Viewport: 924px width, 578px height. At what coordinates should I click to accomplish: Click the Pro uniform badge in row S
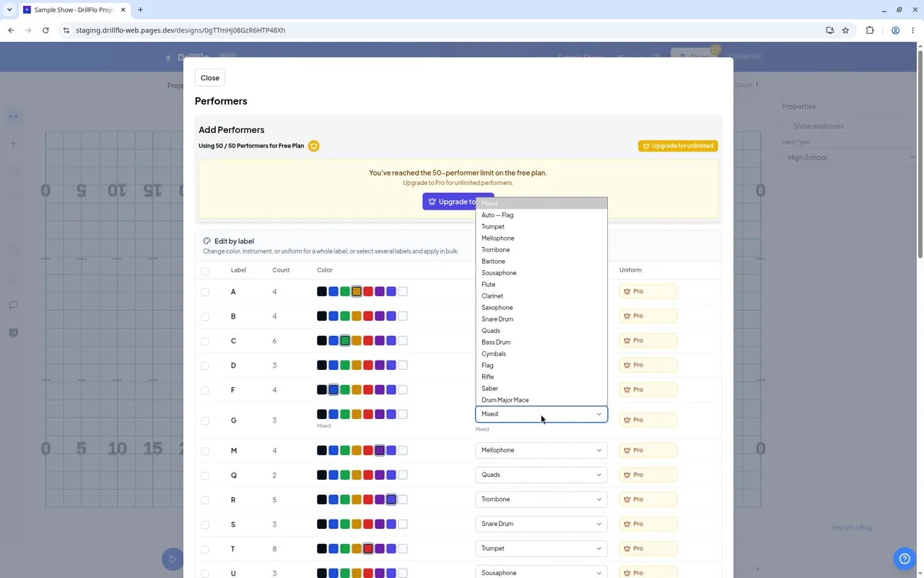click(648, 524)
